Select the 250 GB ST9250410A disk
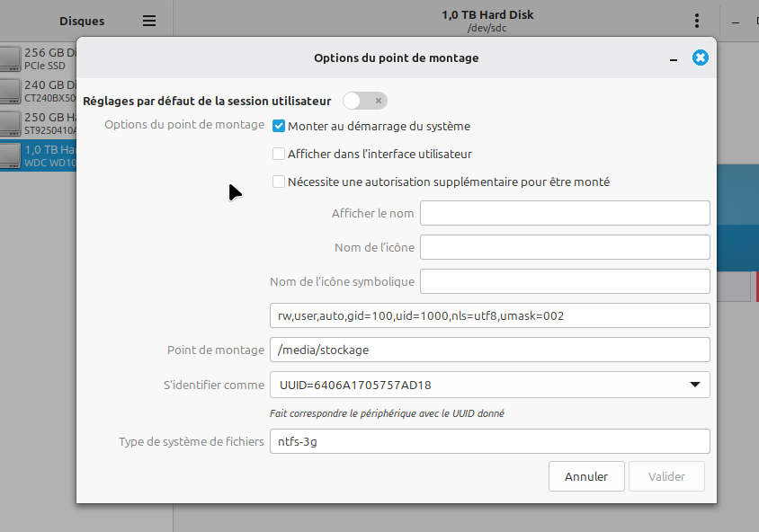Screen dimensions: 759x532 coord(38,123)
